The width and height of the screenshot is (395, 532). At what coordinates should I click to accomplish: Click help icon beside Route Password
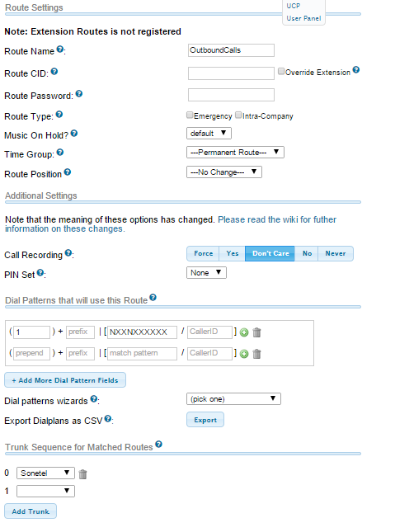(78, 94)
